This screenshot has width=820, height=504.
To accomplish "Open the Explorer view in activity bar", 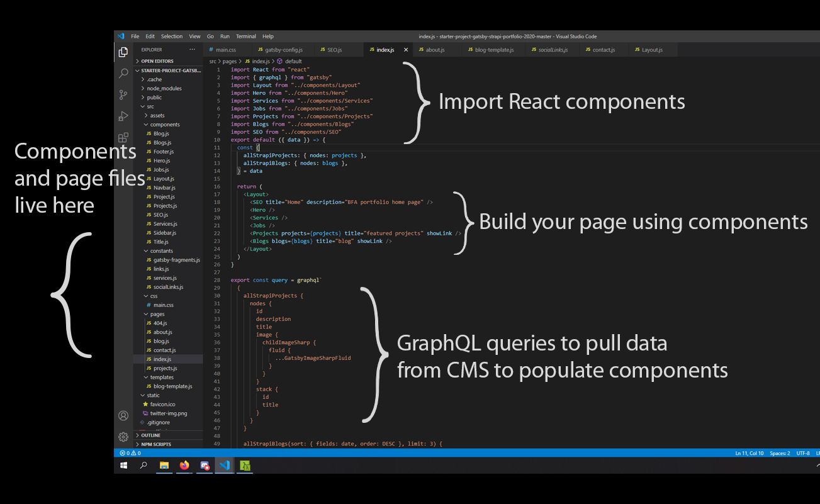I will pos(123,52).
